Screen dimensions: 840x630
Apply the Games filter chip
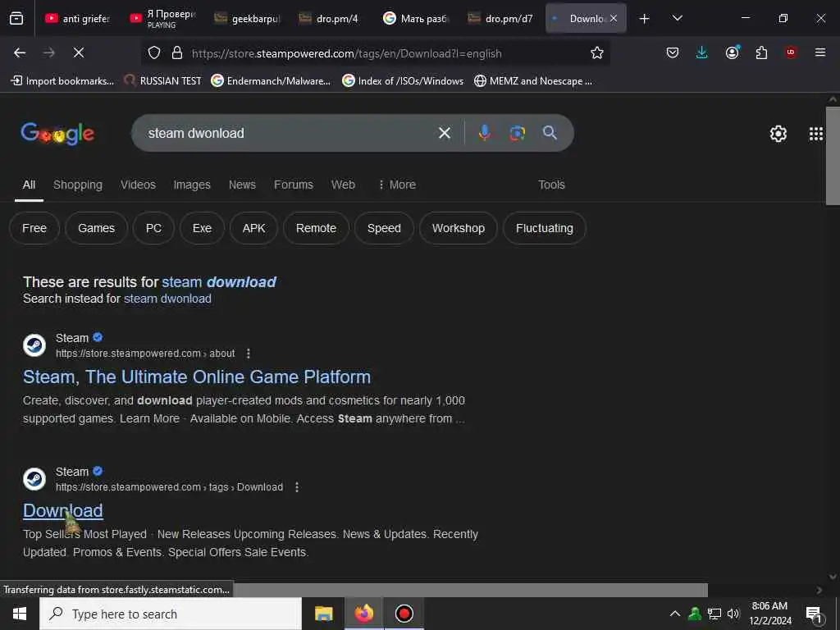click(x=97, y=228)
